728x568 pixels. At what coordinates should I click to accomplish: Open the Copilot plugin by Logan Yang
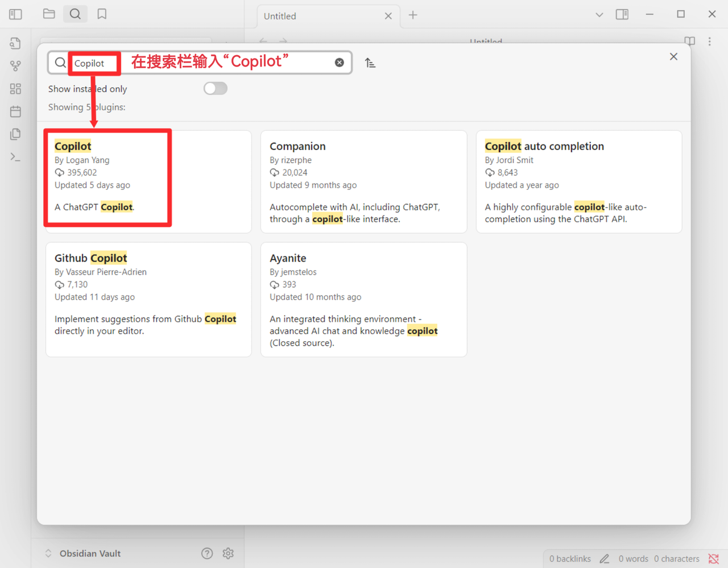(148, 181)
